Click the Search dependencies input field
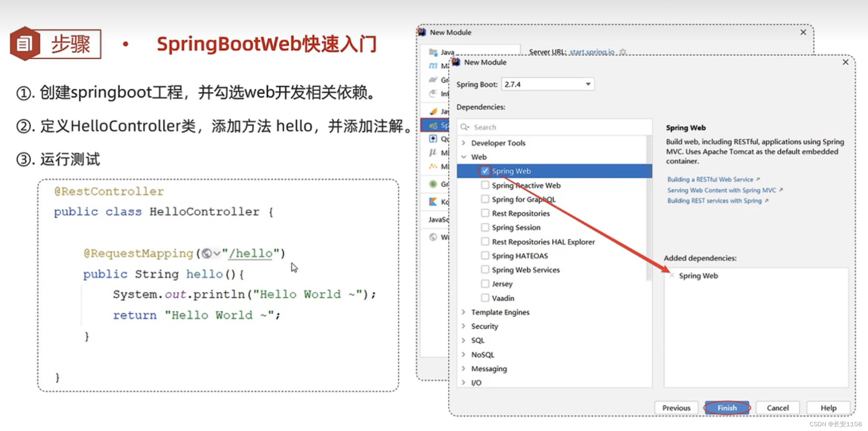The width and height of the screenshot is (868, 431). 548,126
